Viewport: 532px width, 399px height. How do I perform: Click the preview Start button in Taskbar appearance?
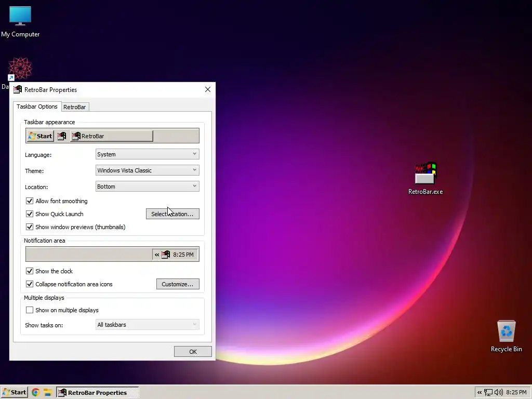tap(41, 136)
